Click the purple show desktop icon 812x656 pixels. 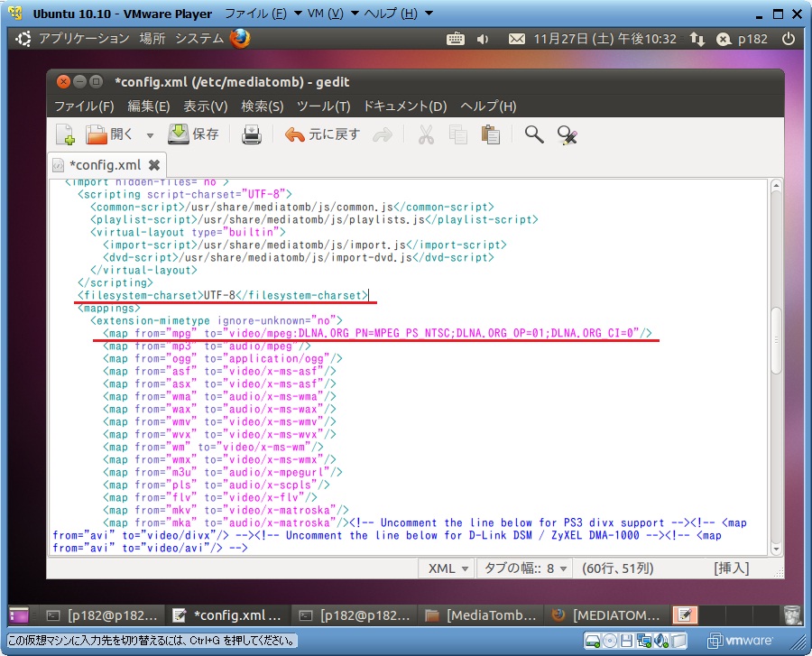click(19, 615)
